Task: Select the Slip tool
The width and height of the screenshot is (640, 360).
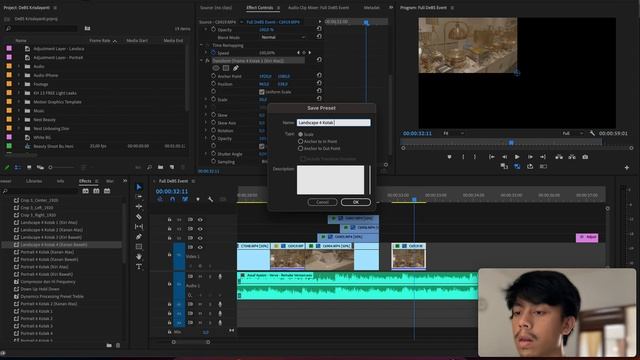Action: tap(139, 227)
